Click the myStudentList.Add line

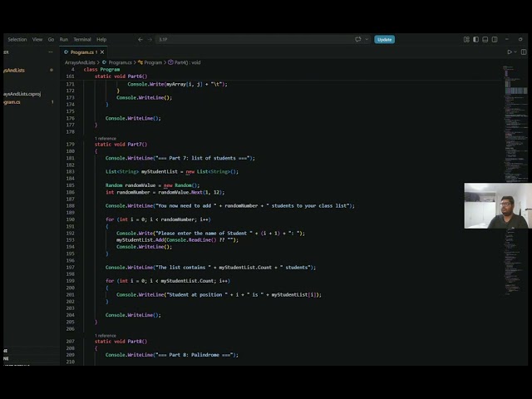[x=177, y=240]
